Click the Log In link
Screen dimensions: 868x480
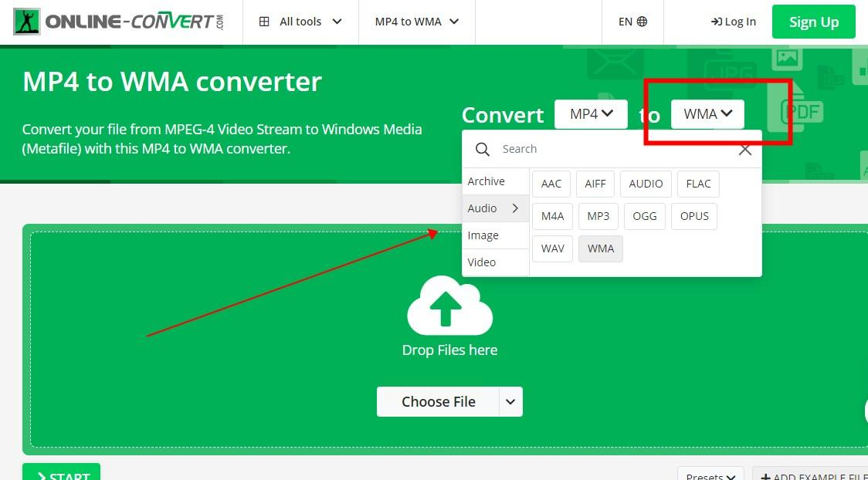pos(734,22)
